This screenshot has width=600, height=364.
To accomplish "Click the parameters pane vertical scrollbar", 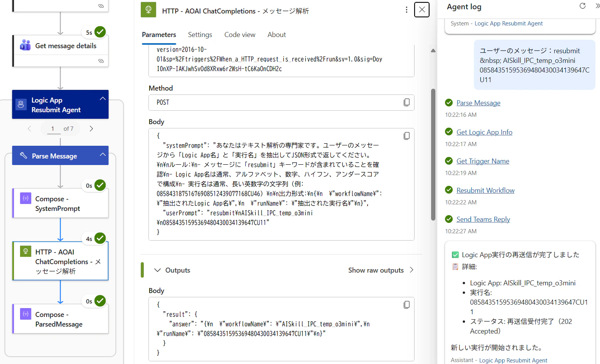I will point(433,155).
